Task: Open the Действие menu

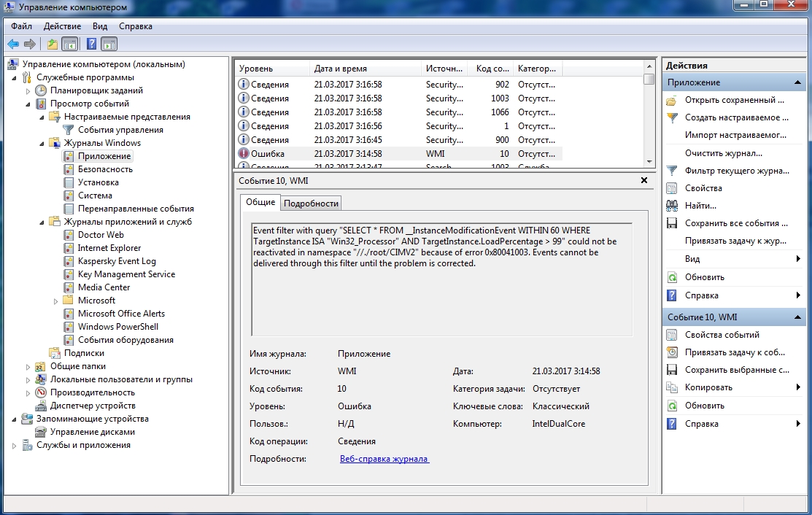Action: tap(62, 26)
